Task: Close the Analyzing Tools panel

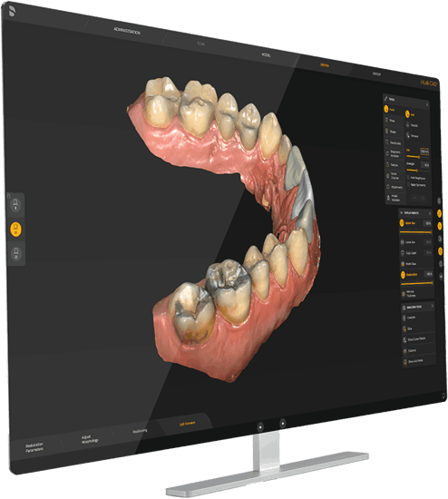Action: point(432,306)
